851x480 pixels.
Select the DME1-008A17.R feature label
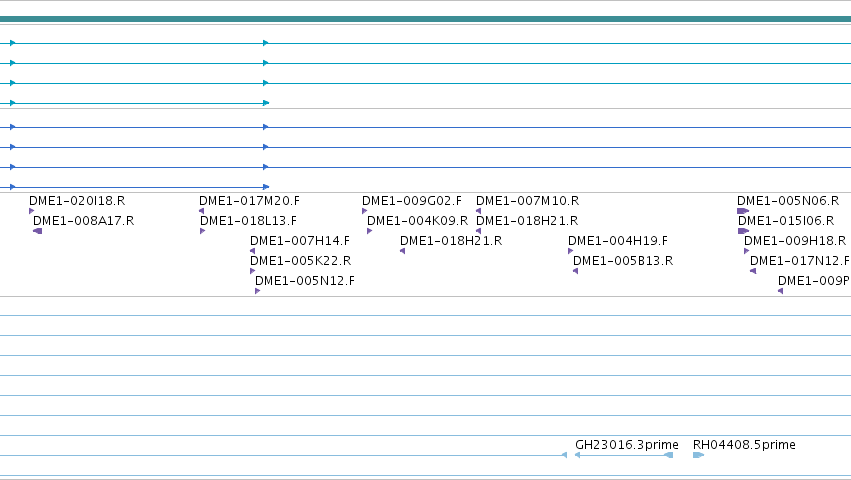pyautogui.click(x=84, y=221)
